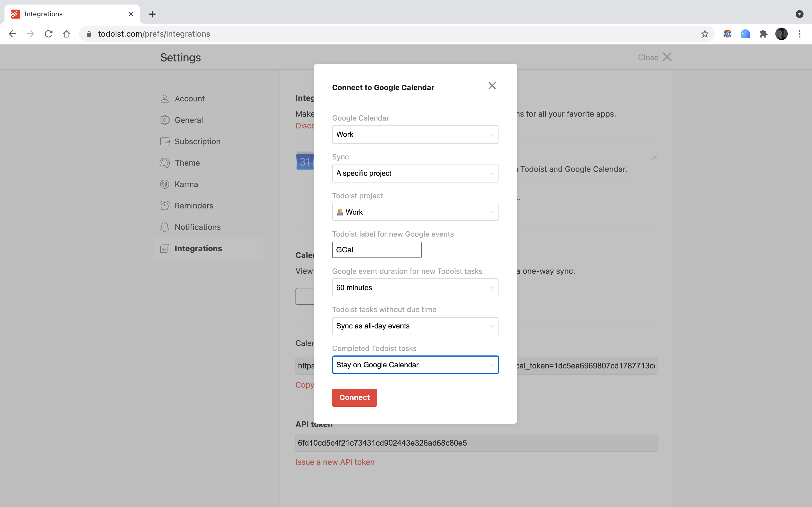Expand the Sync project dropdown selector
812x507 pixels.
(415, 173)
